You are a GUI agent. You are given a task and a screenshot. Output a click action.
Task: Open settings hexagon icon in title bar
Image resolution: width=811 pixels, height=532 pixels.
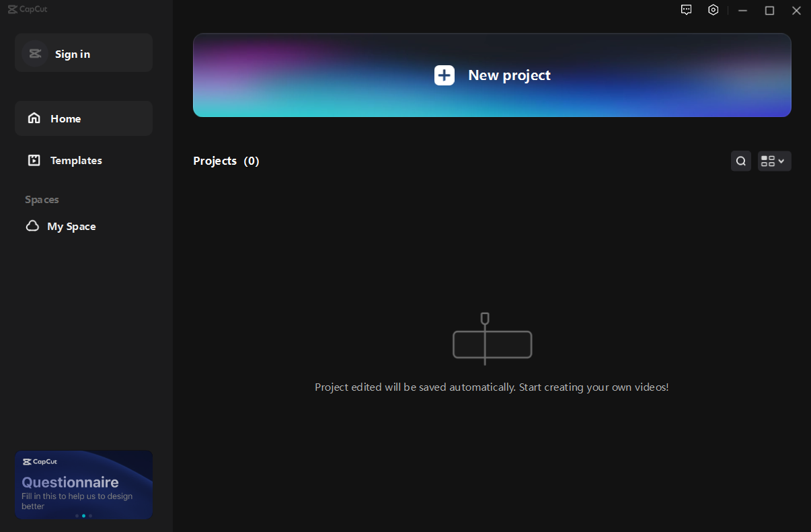pyautogui.click(x=713, y=10)
